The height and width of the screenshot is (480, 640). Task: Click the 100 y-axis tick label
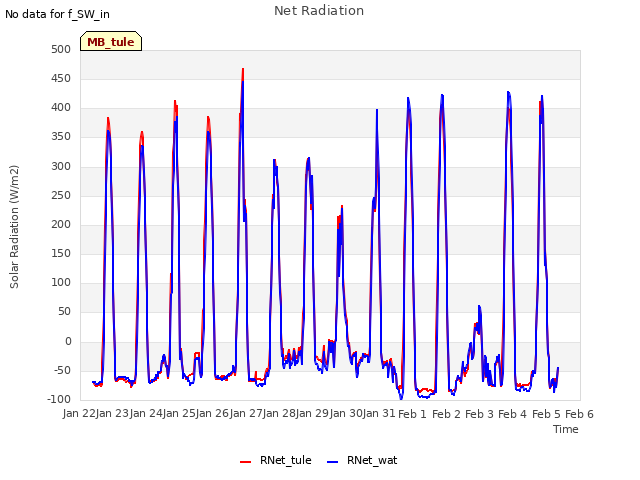tap(61, 282)
